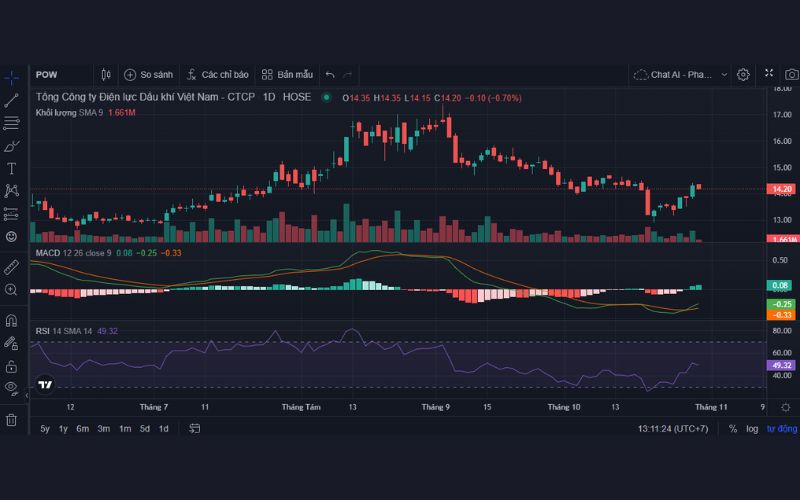Select the text annotation tool
This screenshot has height=500, width=800.
12,168
